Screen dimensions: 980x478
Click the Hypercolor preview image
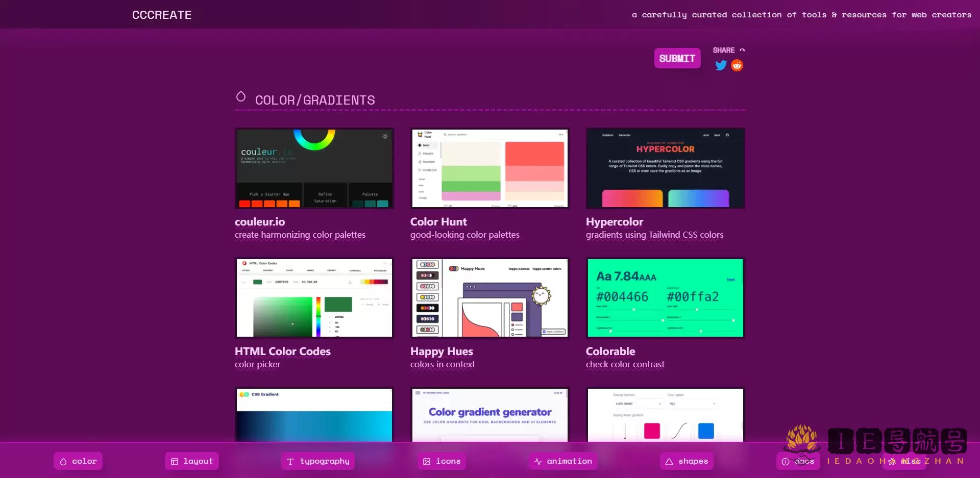pos(665,168)
